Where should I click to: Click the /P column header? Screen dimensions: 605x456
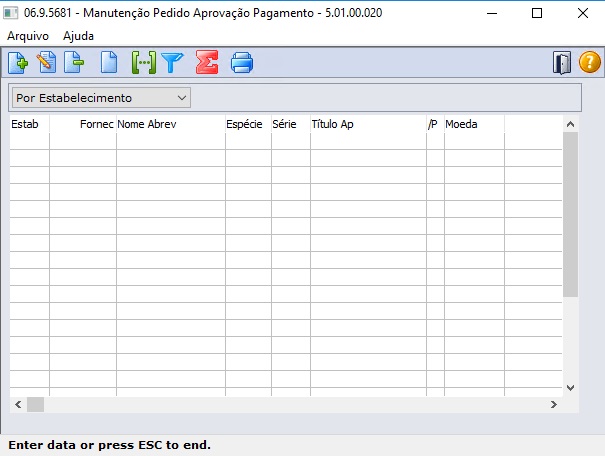pyautogui.click(x=435, y=124)
